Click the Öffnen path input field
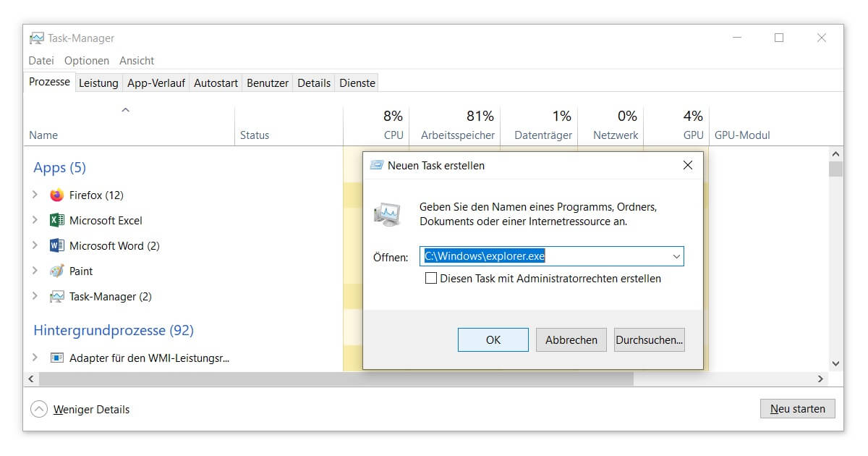 pyautogui.click(x=542, y=256)
